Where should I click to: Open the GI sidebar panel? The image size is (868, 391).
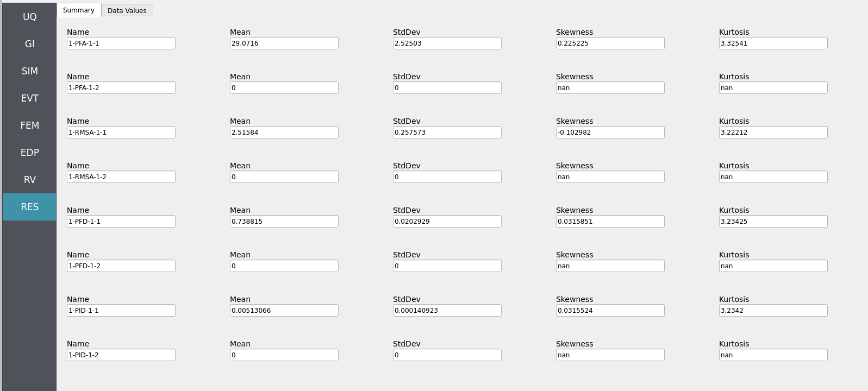29,44
